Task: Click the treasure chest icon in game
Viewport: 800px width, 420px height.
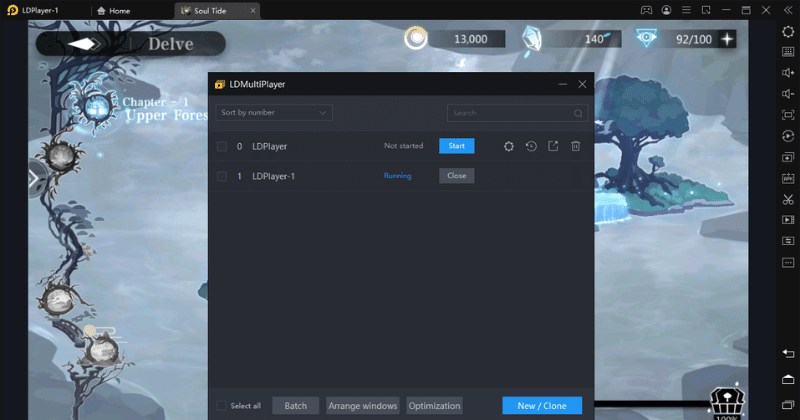Action: (728, 401)
